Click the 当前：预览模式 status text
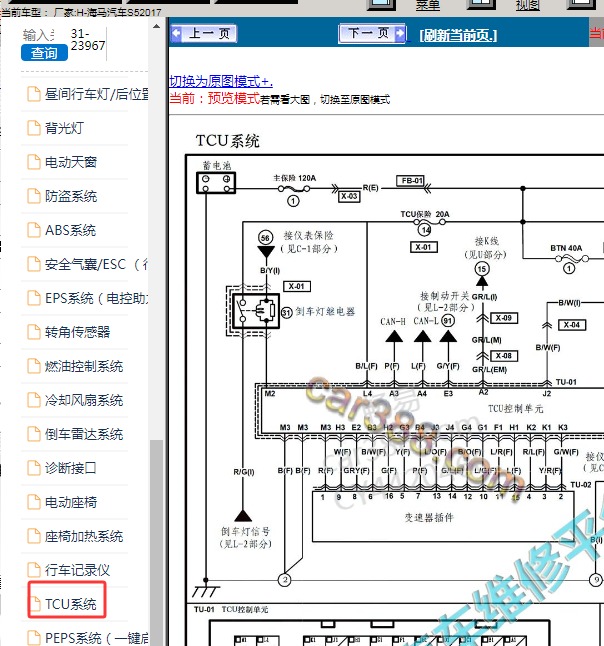604x646 pixels. pyautogui.click(x=215, y=98)
